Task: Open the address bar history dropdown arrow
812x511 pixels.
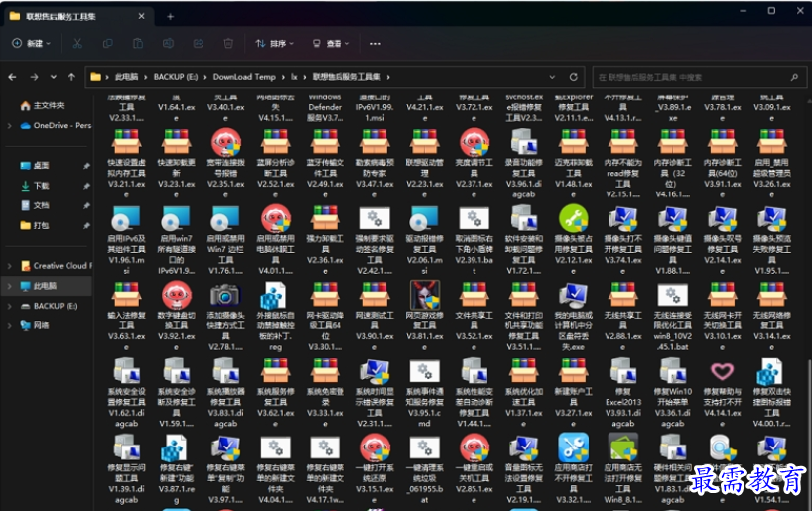Action: coord(552,77)
